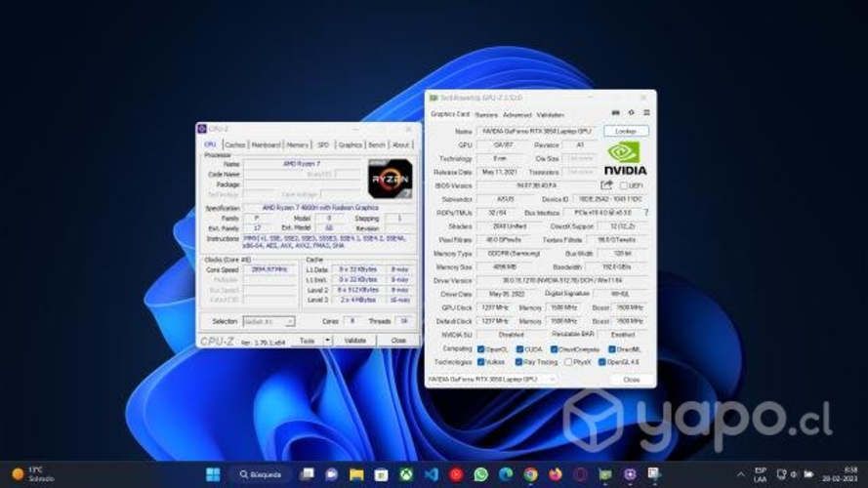Toggle the DirectML checkbox
The height and width of the screenshot is (488, 868).
611,349
